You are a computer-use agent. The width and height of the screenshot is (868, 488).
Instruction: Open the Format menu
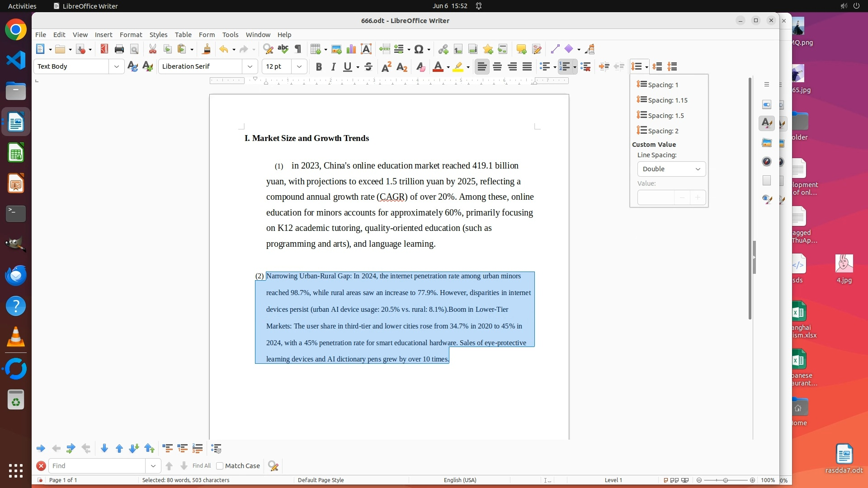[x=131, y=35]
